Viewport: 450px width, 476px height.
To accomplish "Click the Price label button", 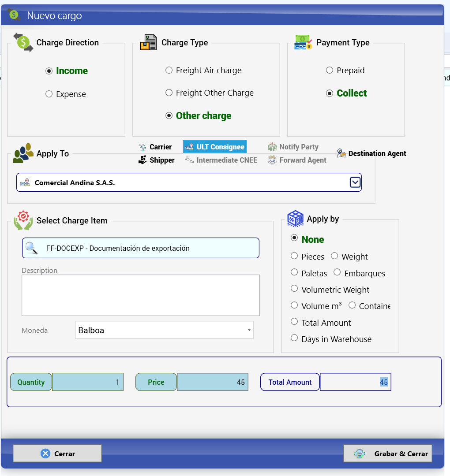I will point(156,382).
